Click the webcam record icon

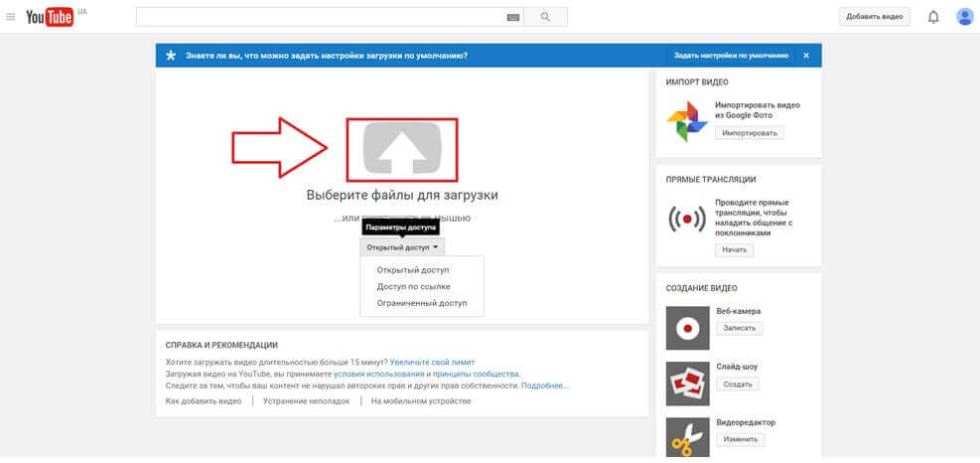tap(687, 327)
